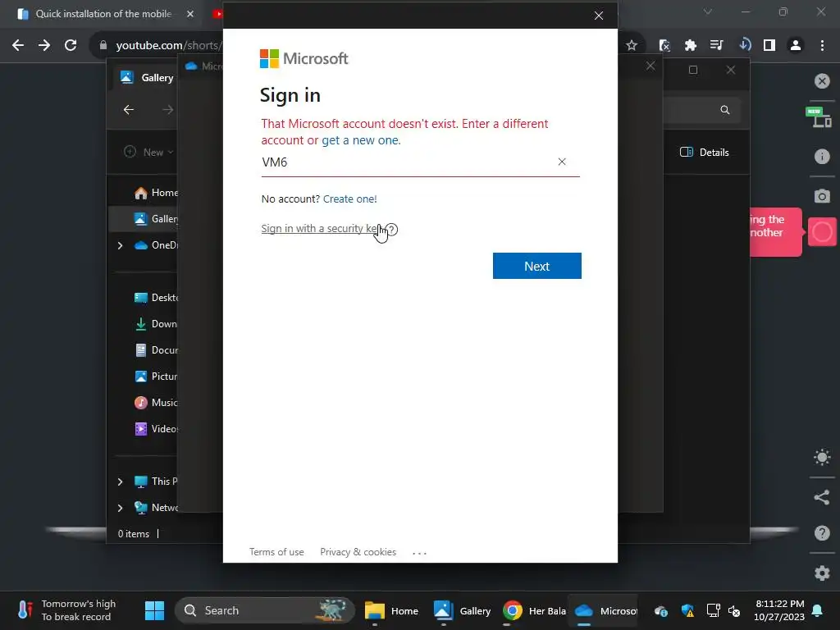Reload the YouTube page
The height and width of the screenshot is (630, 840).
[x=71, y=46]
